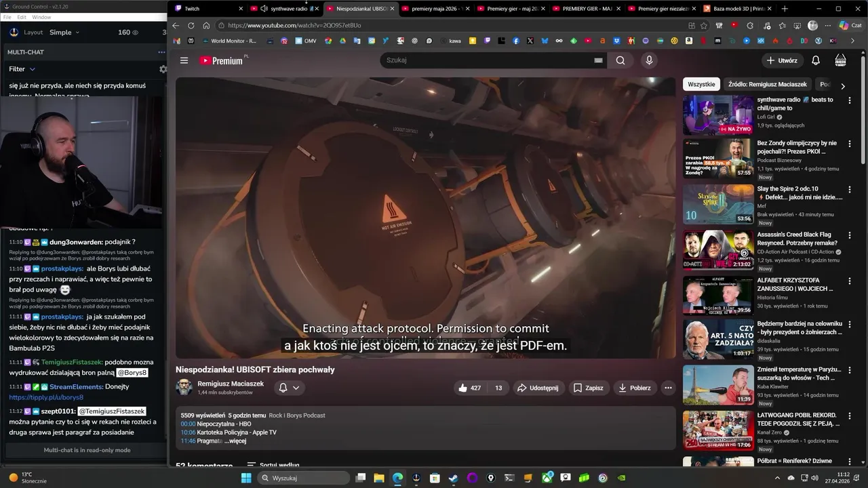Click the magnifier search button on YouTube
The height and width of the screenshot is (488, 868).
point(620,60)
